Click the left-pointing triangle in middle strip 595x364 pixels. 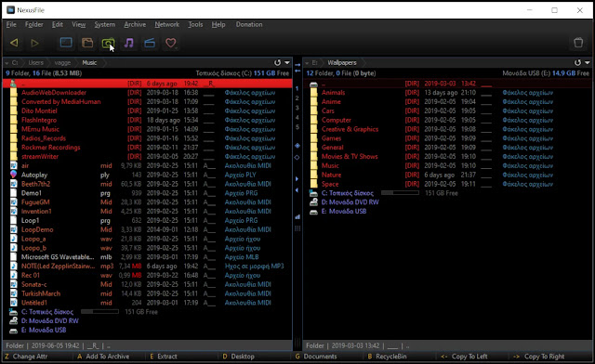(x=297, y=190)
